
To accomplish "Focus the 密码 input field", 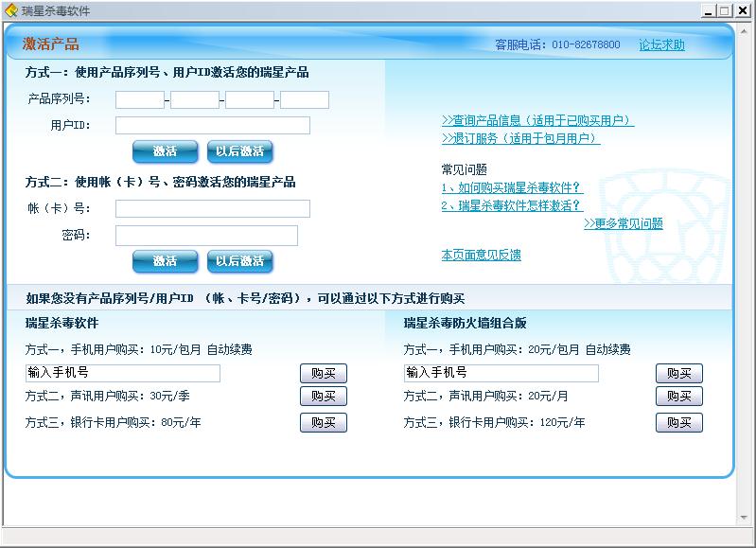I will (206, 236).
